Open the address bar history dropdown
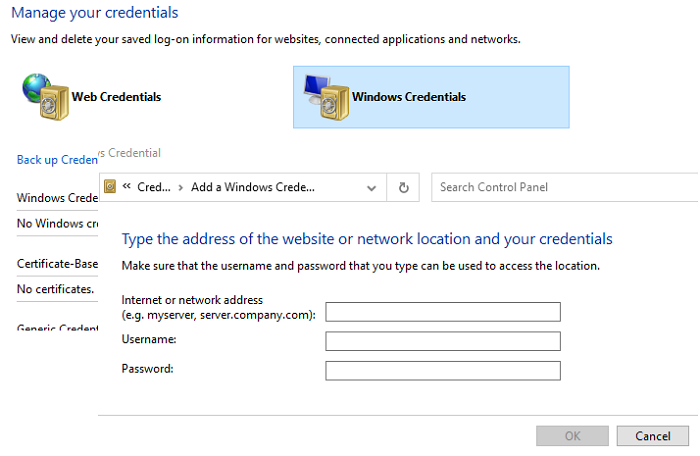Screen dimensions: 700x456 (x=372, y=187)
